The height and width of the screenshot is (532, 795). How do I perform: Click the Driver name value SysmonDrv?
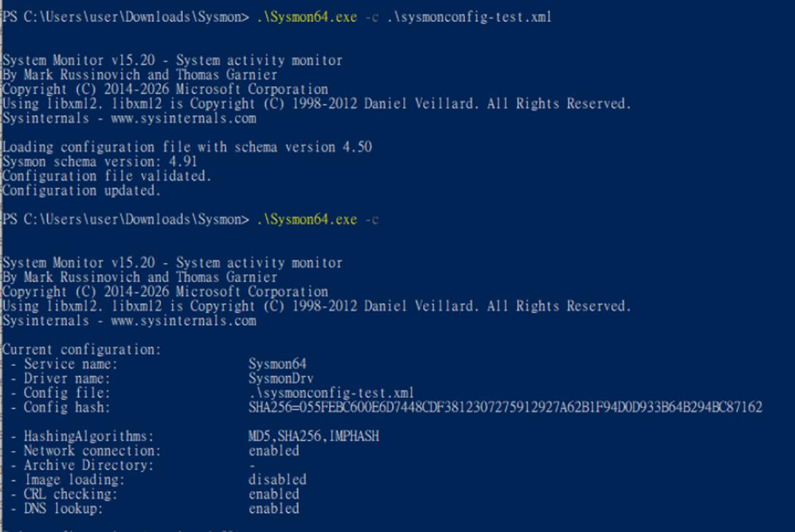click(281, 378)
